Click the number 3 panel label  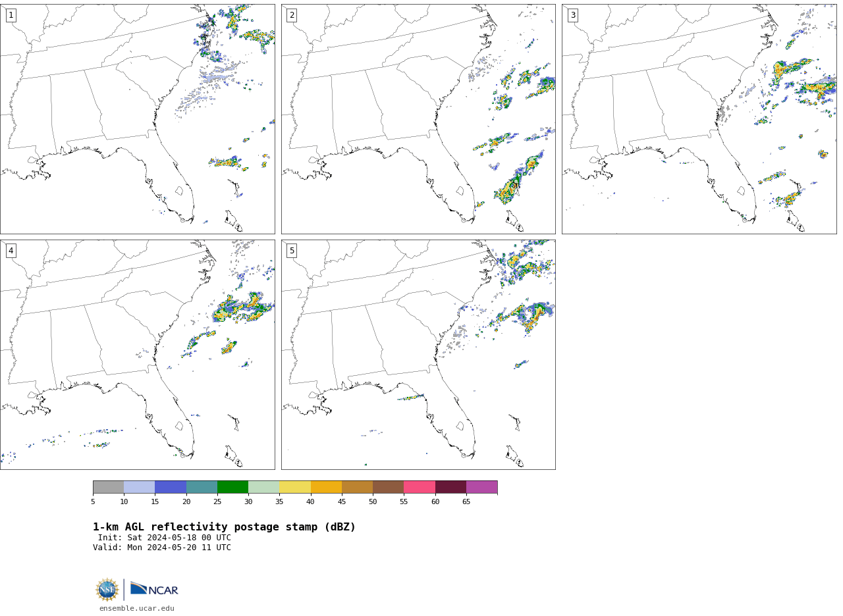click(572, 15)
